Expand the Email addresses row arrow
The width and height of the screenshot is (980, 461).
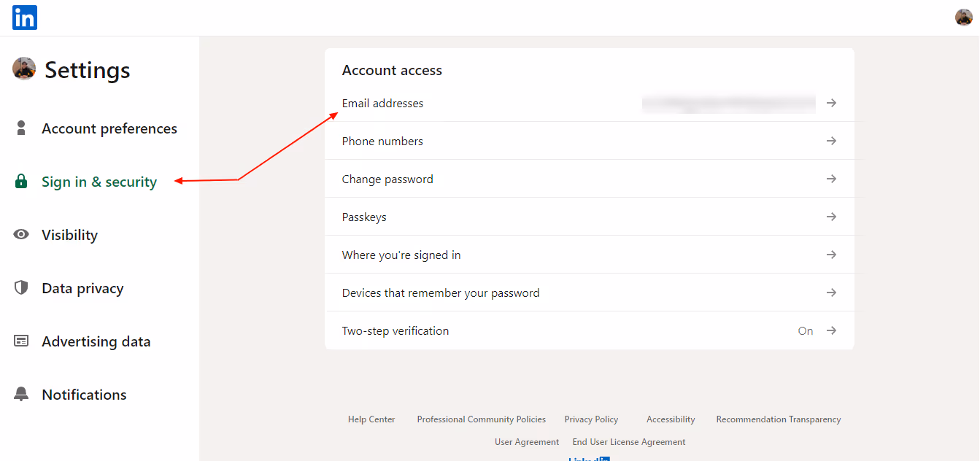(x=831, y=103)
